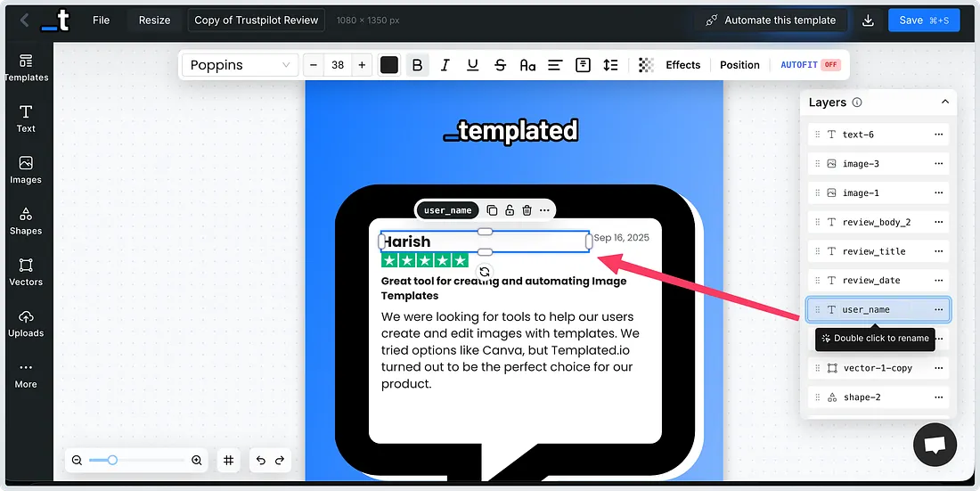Open the Vectors sidebar panel
The image size is (980, 491).
[26, 273]
